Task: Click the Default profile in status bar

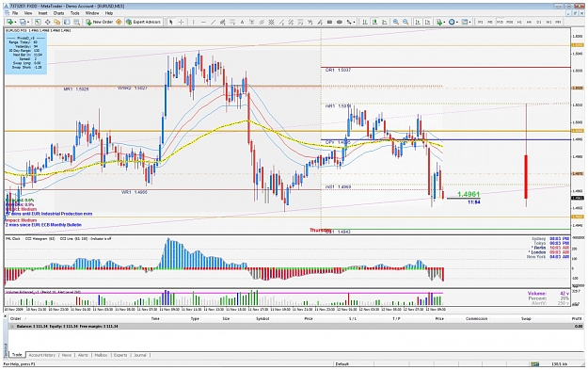Action: 342,363
